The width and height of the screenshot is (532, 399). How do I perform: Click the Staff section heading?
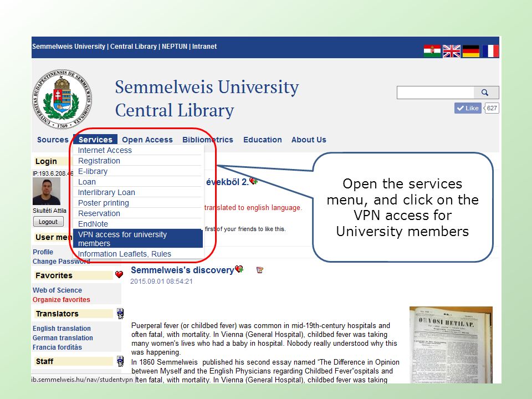[44, 361]
